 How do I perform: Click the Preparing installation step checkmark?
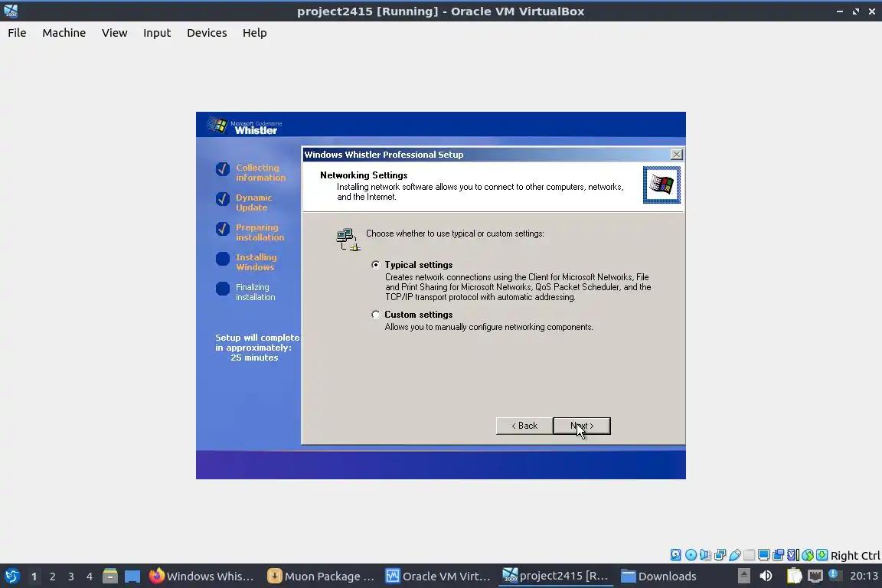pos(223,228)
